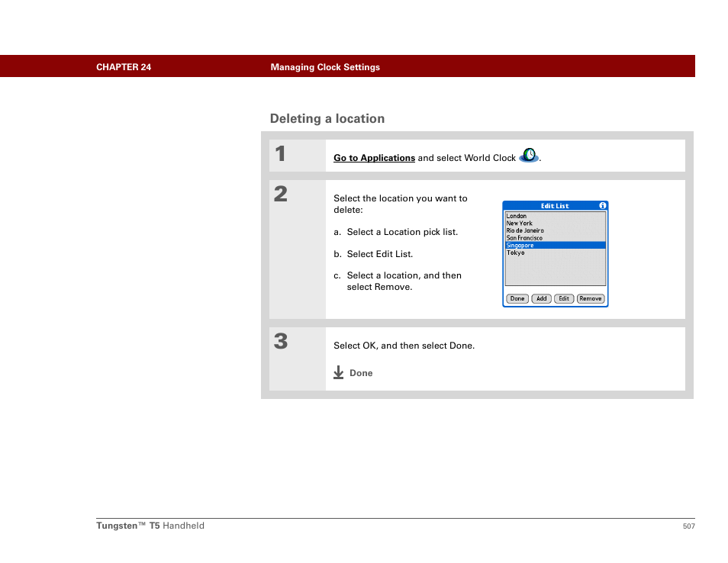This screenshot has width=728, height=563.
Task: Click the Managing Clock Settings header title
Action: [325, 67]
